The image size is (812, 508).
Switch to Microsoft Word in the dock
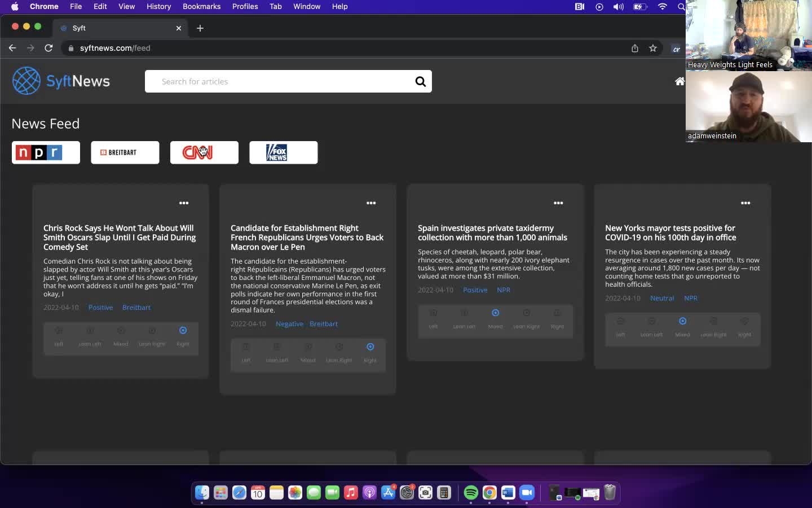pos(508,493)
